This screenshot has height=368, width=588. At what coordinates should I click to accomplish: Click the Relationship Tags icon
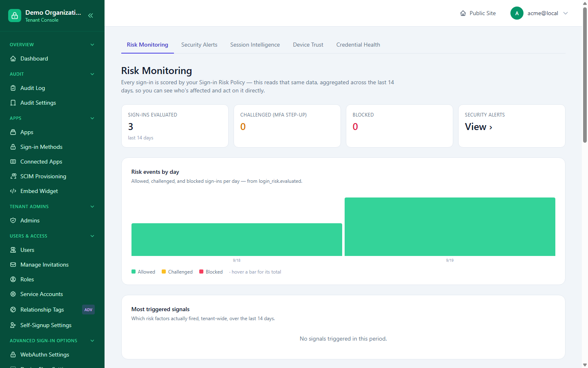(x=13, y=310)
